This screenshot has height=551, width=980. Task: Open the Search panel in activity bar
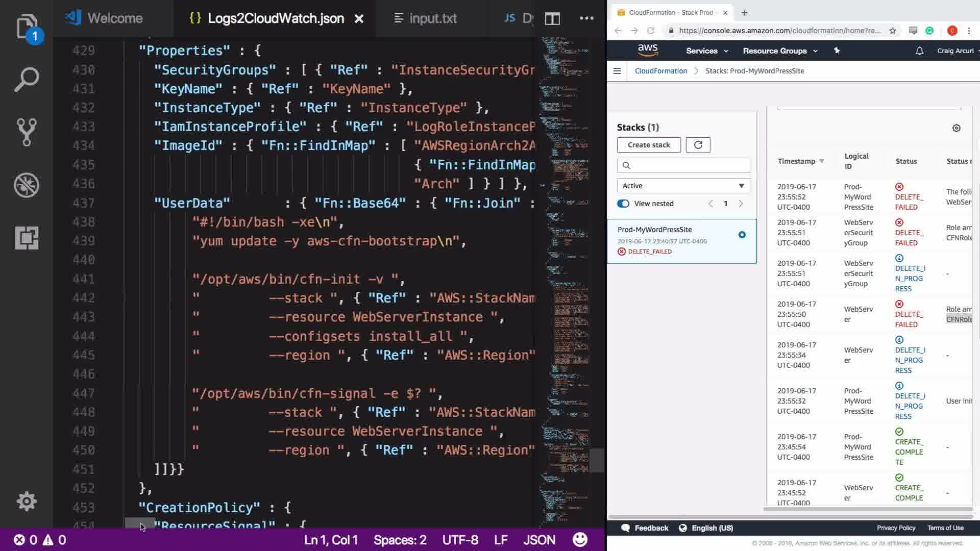tap(27, 79)
